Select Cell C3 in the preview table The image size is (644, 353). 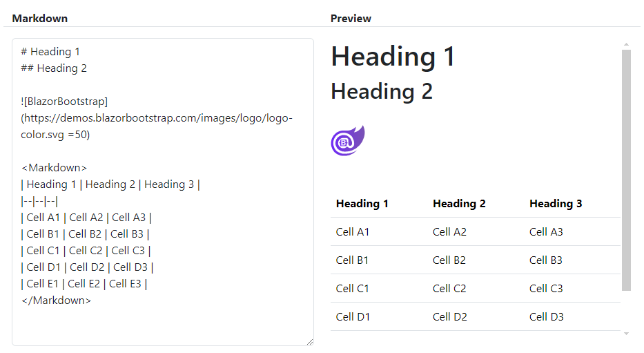[546, 288]
